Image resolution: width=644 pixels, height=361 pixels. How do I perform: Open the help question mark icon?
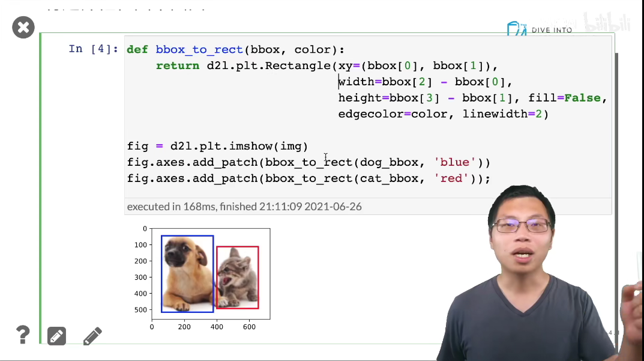(23, 335)
